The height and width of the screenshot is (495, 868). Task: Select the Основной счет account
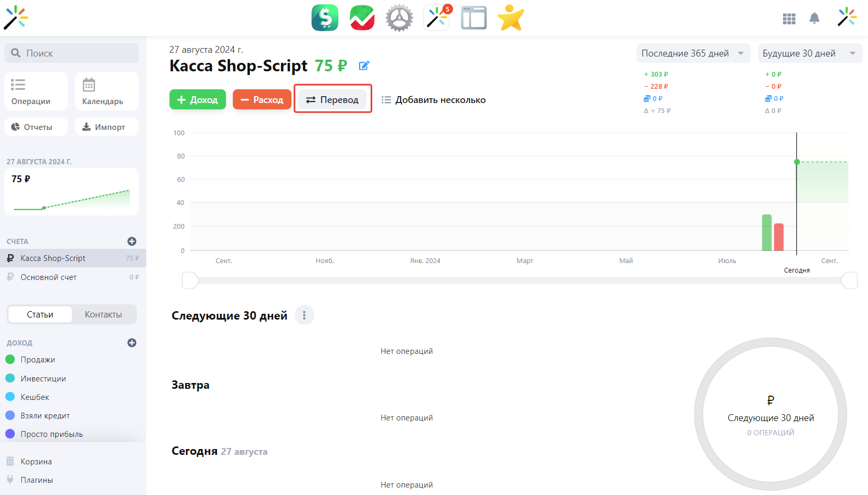pos(49,277)
